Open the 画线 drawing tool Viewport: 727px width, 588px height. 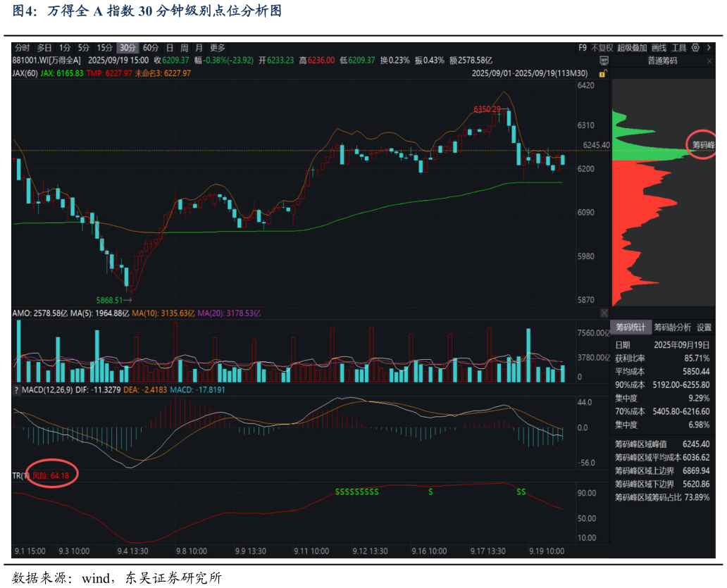pyautogui.click(x=659, y=48)
